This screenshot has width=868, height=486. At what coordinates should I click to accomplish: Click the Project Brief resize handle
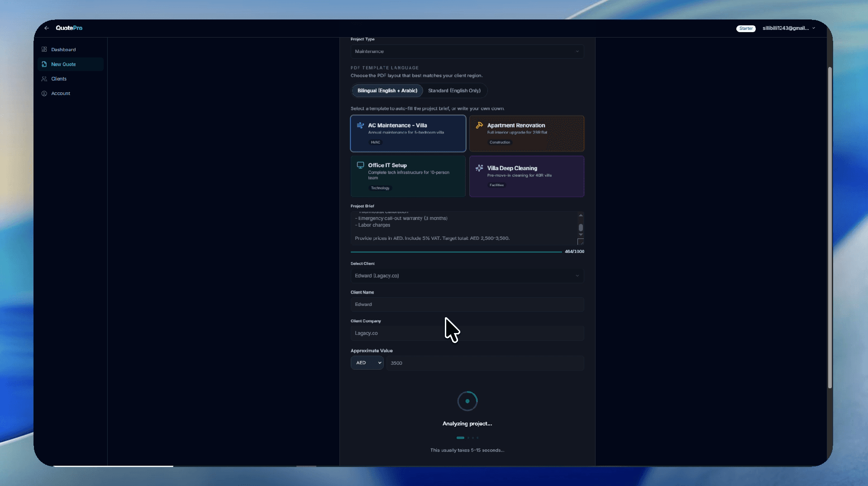[581, 242]
